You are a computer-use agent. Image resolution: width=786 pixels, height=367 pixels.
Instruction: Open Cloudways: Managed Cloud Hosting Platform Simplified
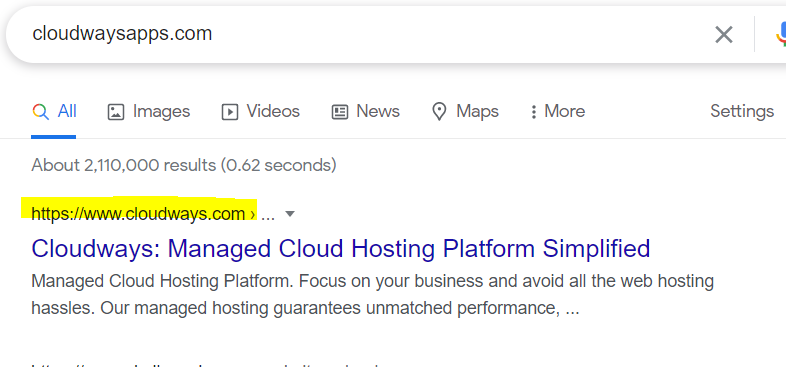tap(341, 248)
